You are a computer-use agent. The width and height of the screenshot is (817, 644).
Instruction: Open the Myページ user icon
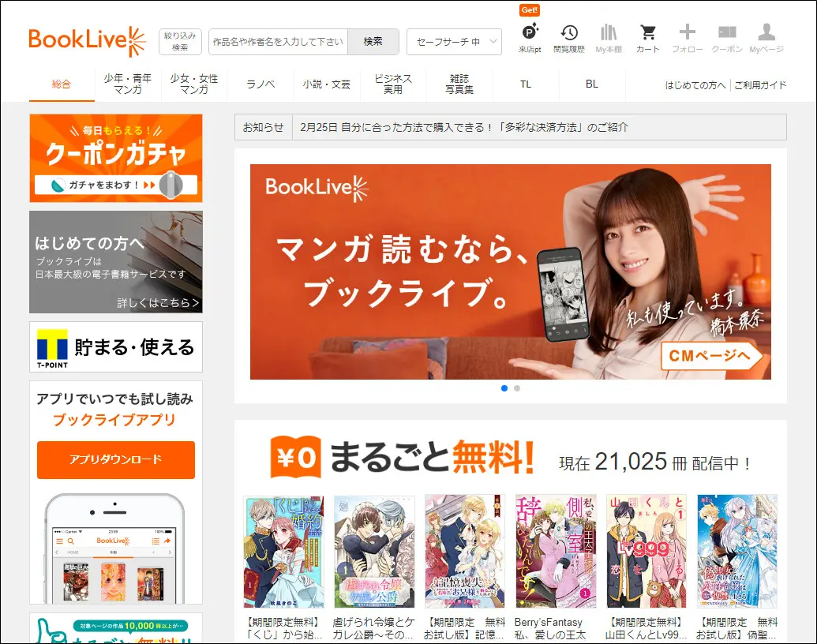point(766,38)
